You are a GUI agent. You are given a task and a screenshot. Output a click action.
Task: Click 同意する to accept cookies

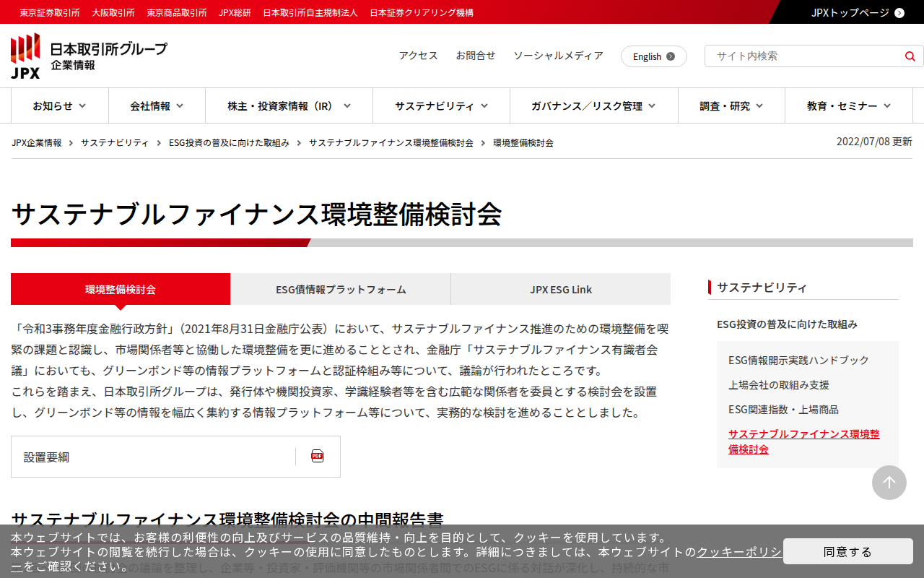[847, 551]
